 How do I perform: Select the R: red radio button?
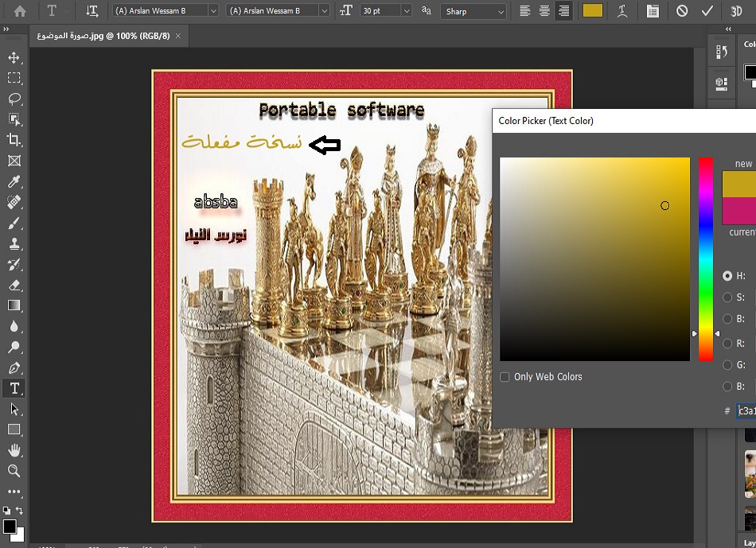pos(727,344)
